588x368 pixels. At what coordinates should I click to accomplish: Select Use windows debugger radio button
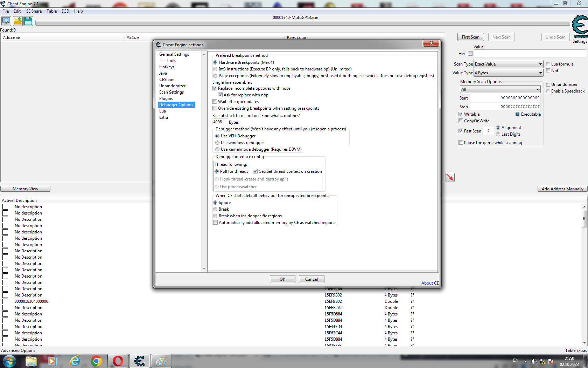217,143
